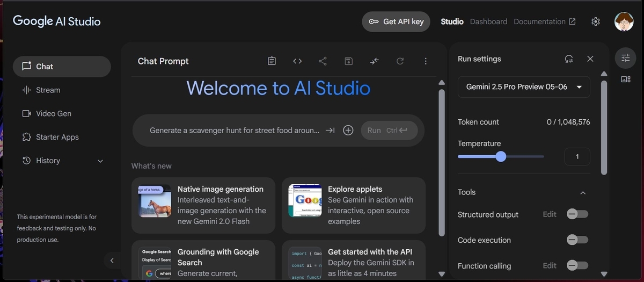644x282 pixels.
Task: Open the Get started with API code thumbnail
Action: pos(305,263)
